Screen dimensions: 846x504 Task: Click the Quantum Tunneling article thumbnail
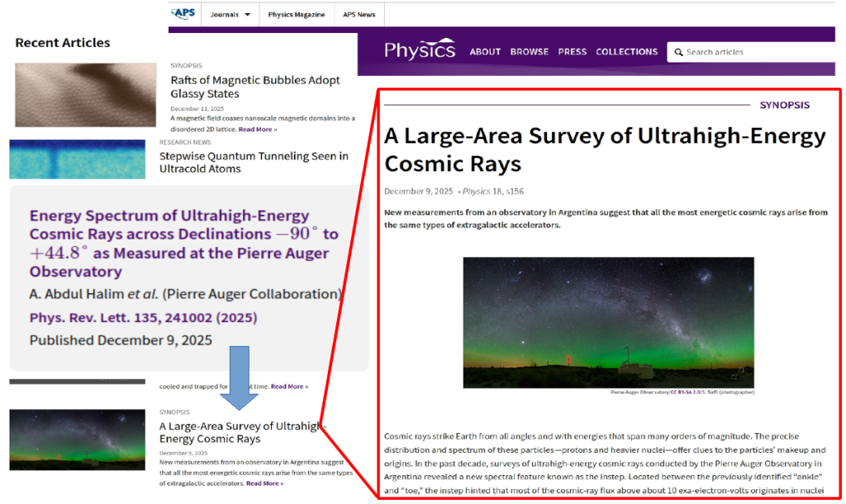(x=78, y=159)
